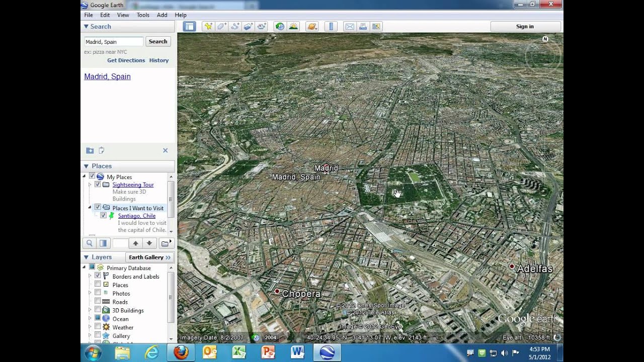The image size is (644, 362).
Task: Open the planet switcher (Saturn icon)
Action: point(312,27)
